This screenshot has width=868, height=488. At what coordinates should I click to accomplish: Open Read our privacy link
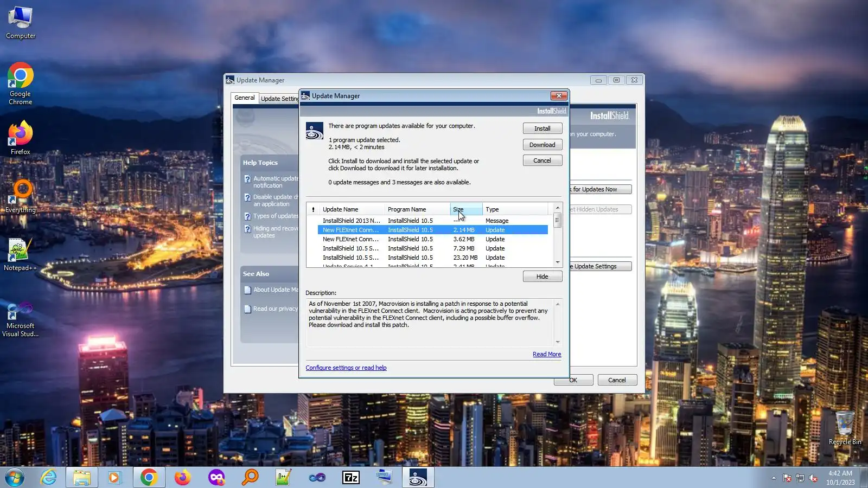coord(276,309)
